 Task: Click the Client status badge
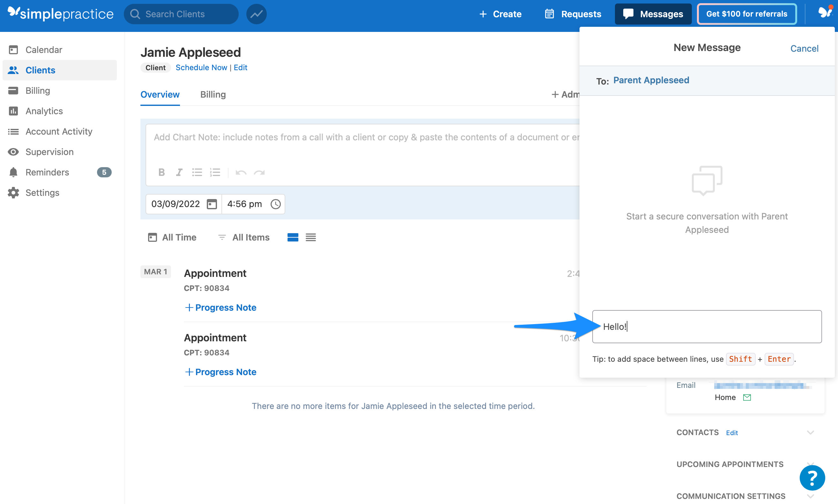[x=156, y=68]
